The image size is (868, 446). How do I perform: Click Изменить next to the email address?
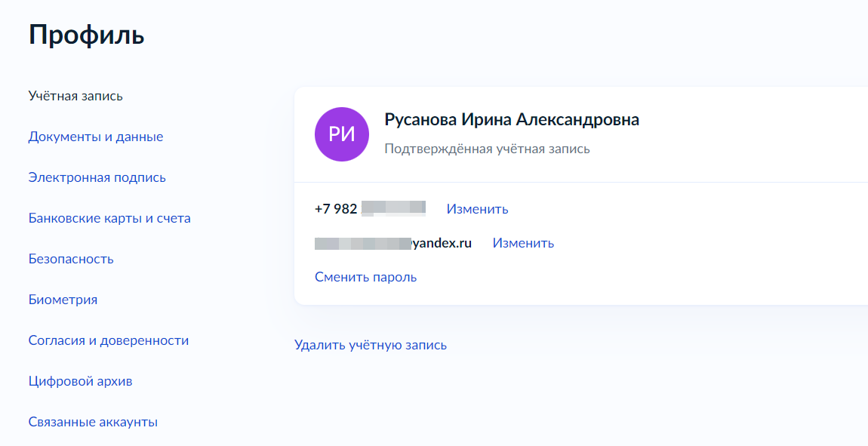pos(522,243)
